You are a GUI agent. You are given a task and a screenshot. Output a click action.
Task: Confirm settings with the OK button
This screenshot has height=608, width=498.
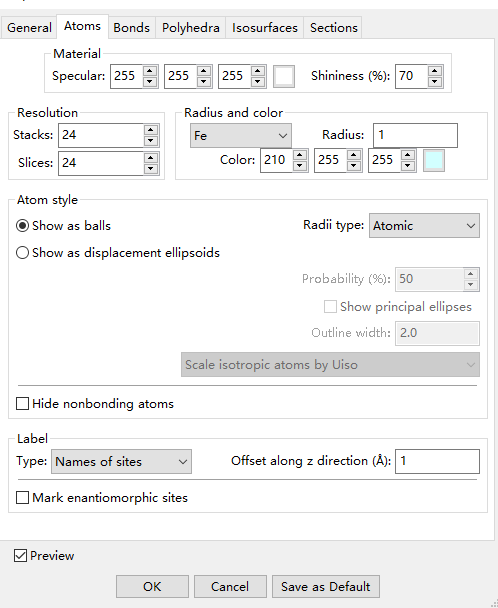[152, 586]
